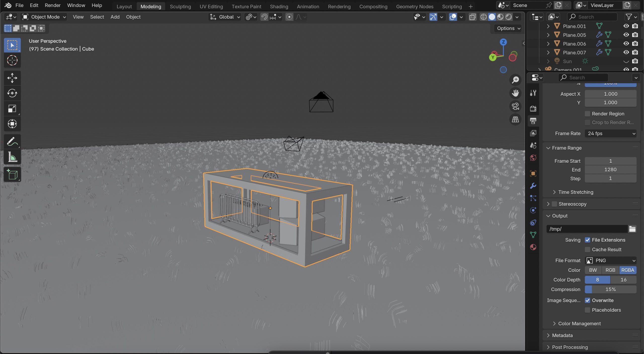Select the Scale tool

[x=12, y=109]
